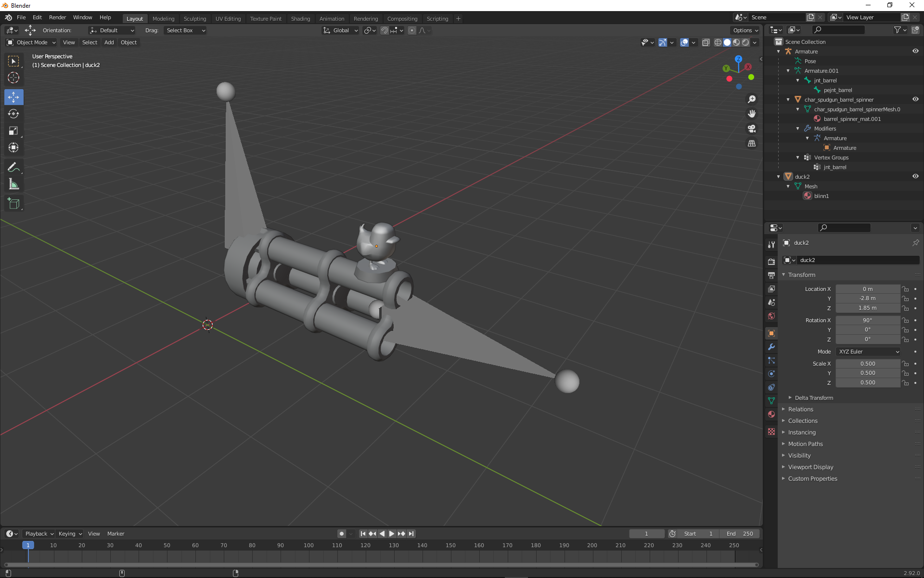
Task: Toggle camera view icon
Action: click(751, 129)
